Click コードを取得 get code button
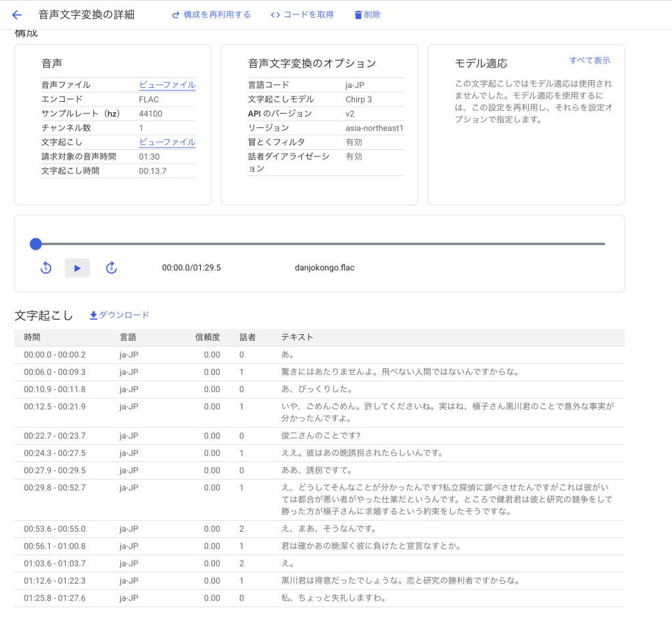This screenshot has height=625, width=672. [302, 14]
